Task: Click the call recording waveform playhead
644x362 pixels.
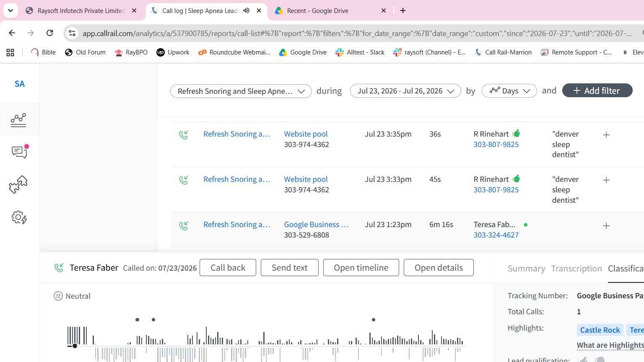Action: pos(75,346)
